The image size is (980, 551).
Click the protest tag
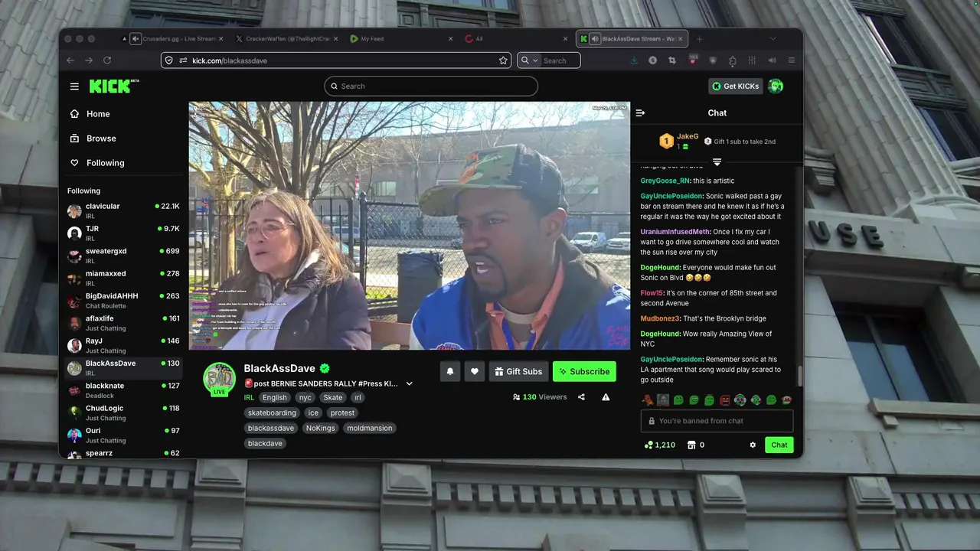[x=342, y=412]
